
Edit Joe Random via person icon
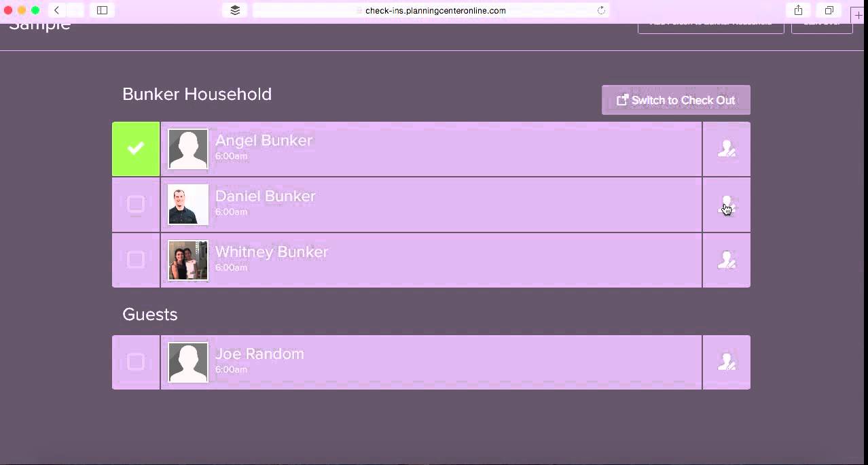727,362
